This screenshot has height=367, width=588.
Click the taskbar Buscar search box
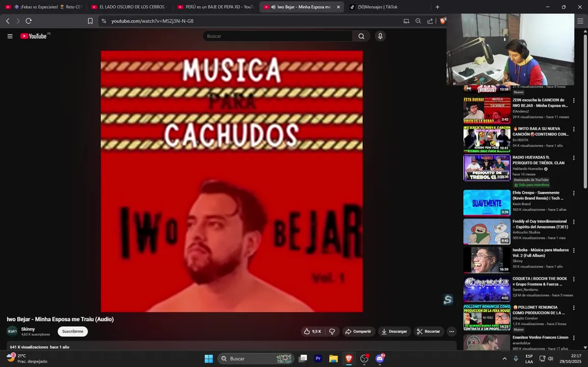[256, 358]
